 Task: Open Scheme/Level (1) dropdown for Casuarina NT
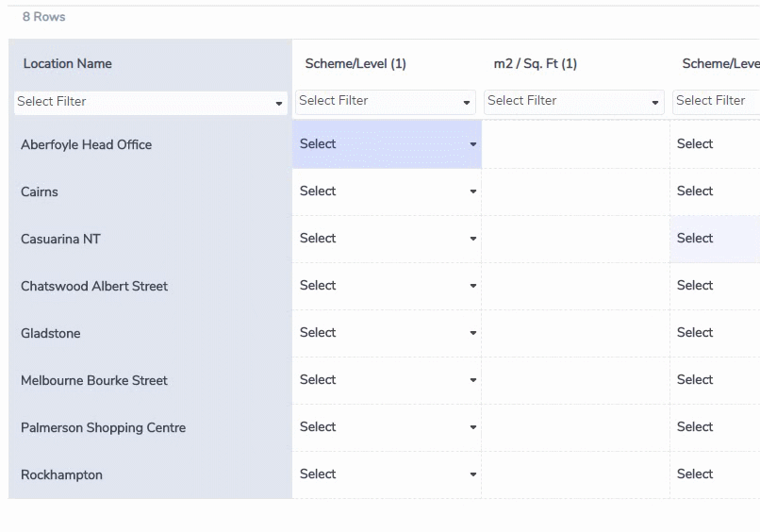387,238
